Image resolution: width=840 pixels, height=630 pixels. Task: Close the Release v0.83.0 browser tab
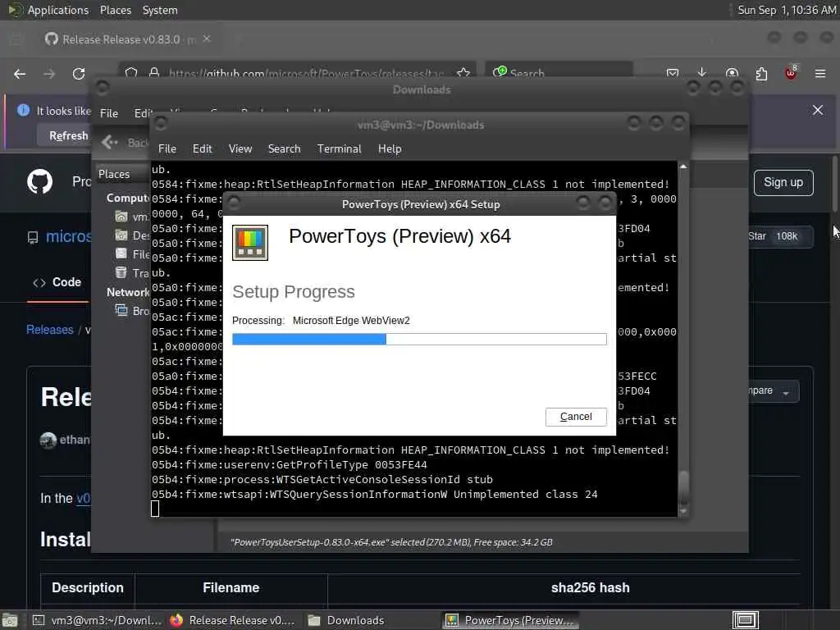pyautogui.click(x=207, y=39)
